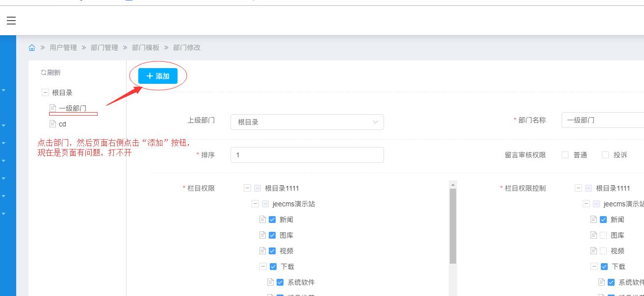
Task: Click 刷新 to reload the department tree
Action: (54, 73)
